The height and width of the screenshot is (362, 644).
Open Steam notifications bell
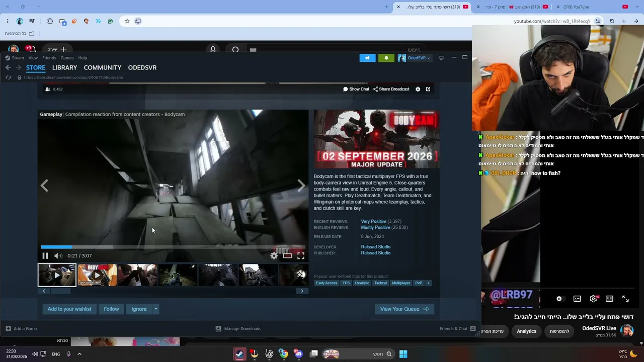pos(386,58)
